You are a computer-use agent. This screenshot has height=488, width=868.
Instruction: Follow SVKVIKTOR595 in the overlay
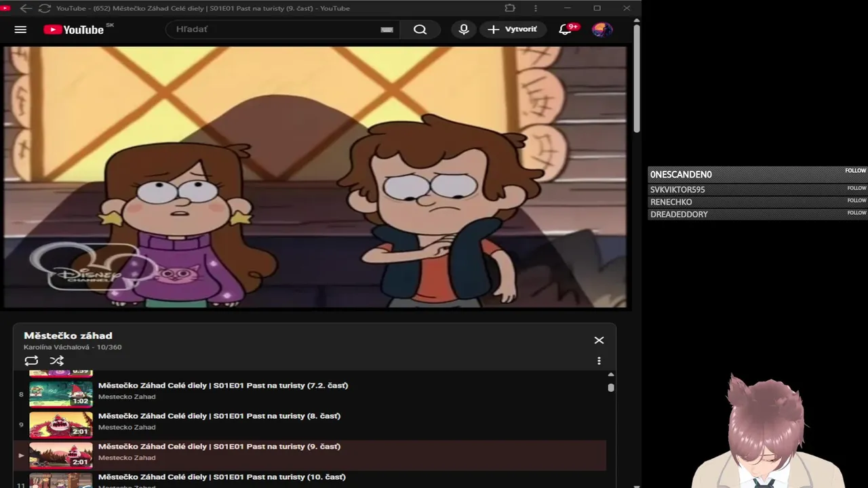[856, 188]
